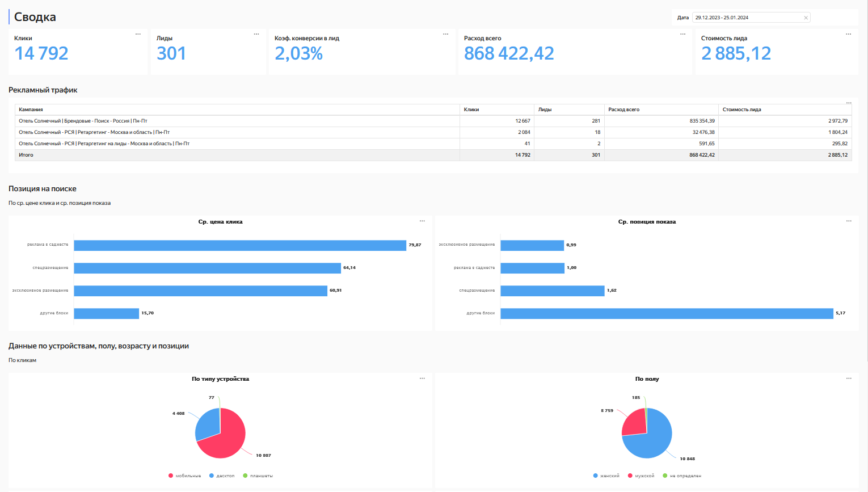The height and width of the screenshot is (492, 868).
Task: Toggle женский legend item in gender chart
Action: tap(606, 476)
